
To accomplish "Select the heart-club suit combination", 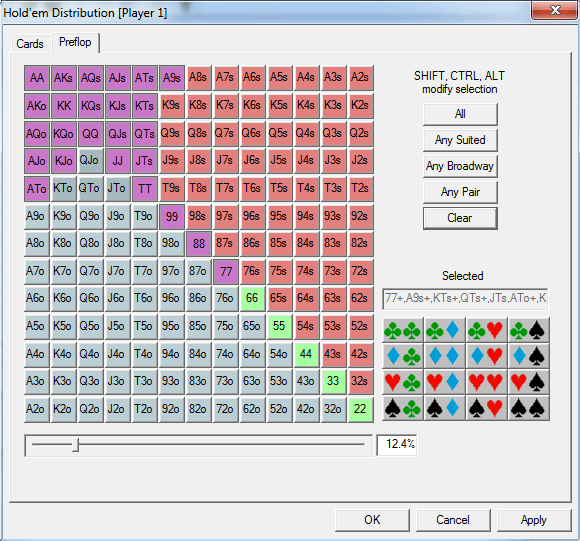I will (x=402, y=382).
